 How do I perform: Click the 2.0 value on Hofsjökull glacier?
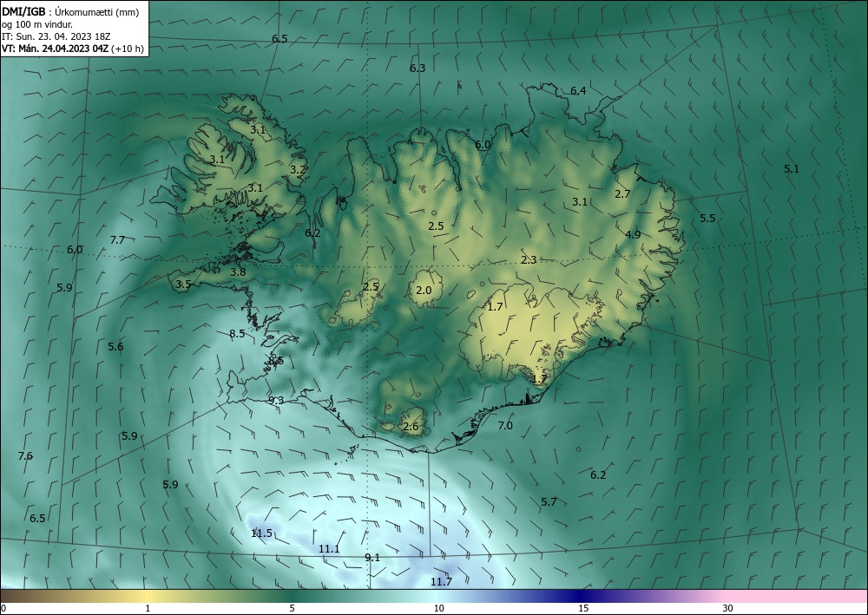point(424,291)
